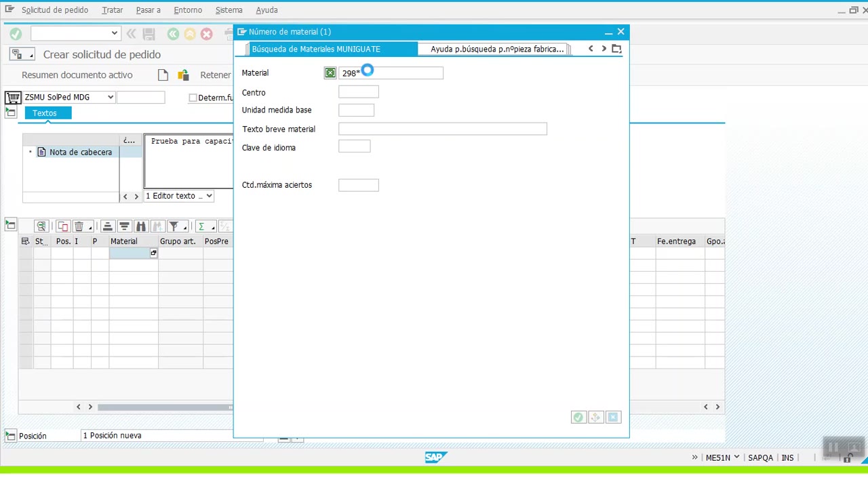
Task: Click the multiple selection icon beside Material field
Action: tap(330, 73)
